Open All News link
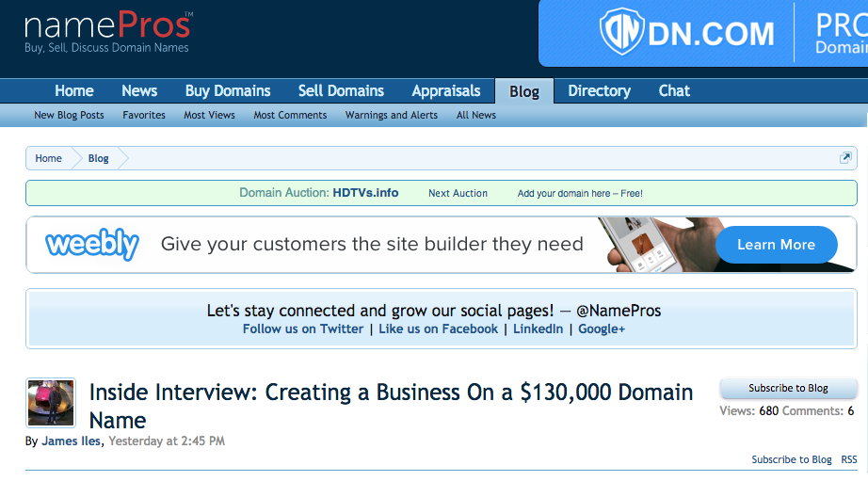The image size is (868, 481). pos(476,115)
